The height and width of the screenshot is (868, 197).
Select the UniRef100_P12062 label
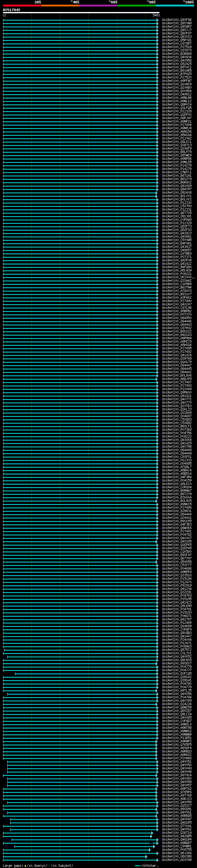pyautogui.click(x=177, y=138)
